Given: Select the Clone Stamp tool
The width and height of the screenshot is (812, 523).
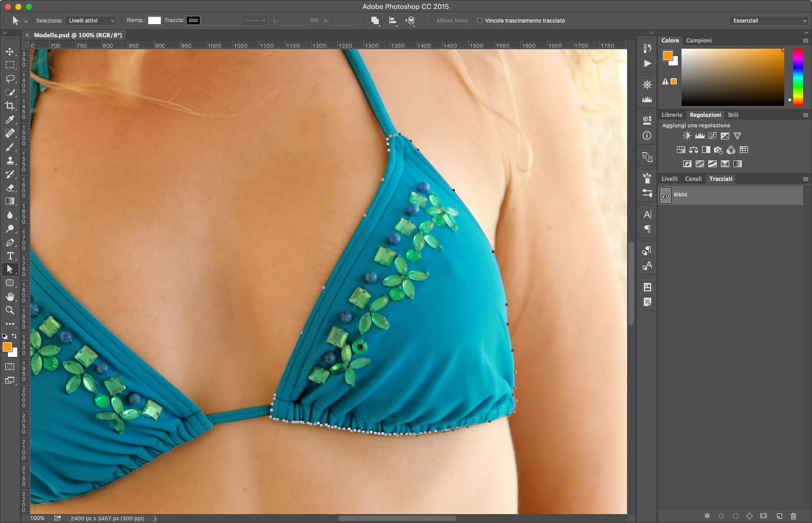Looking at the screenshot, I should click(10, 160).
